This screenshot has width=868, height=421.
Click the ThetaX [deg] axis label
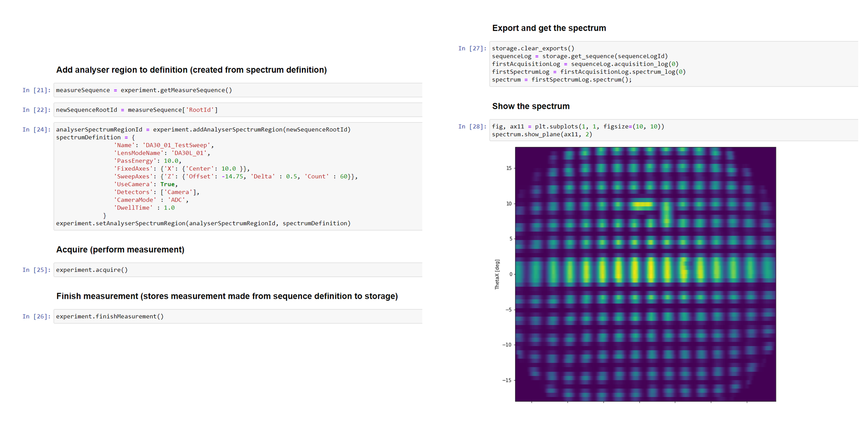coord(498,274)
